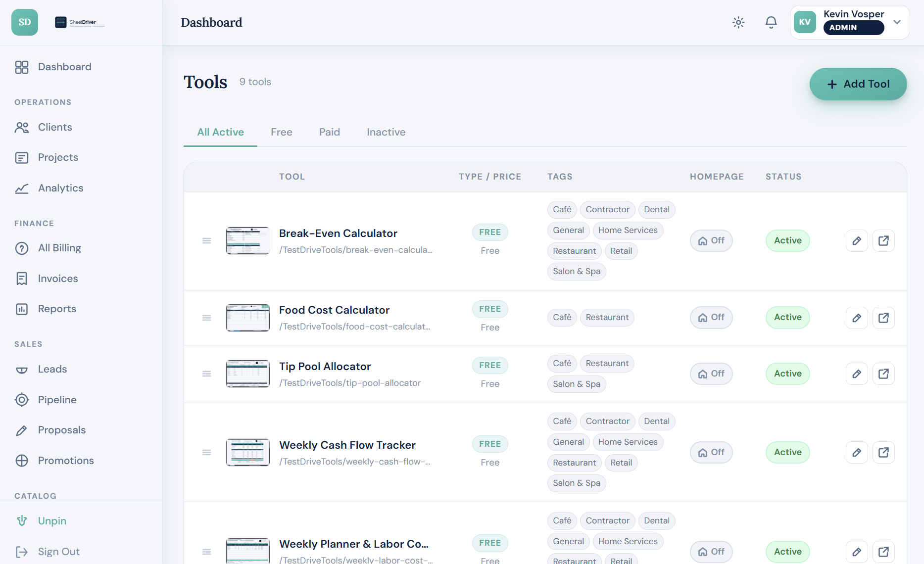
Task: Open Clients in the sidebar
Action: [x=81, y=128]
